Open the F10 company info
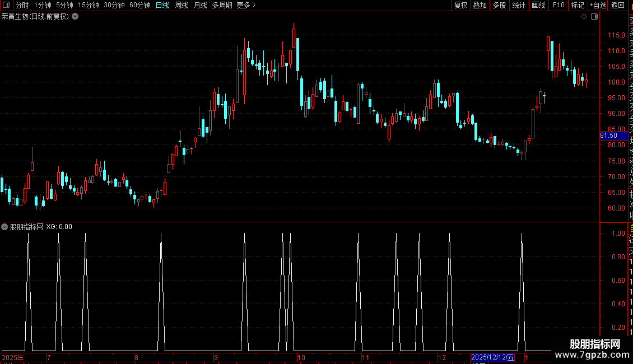633x364 pixels. coord(558,5)
